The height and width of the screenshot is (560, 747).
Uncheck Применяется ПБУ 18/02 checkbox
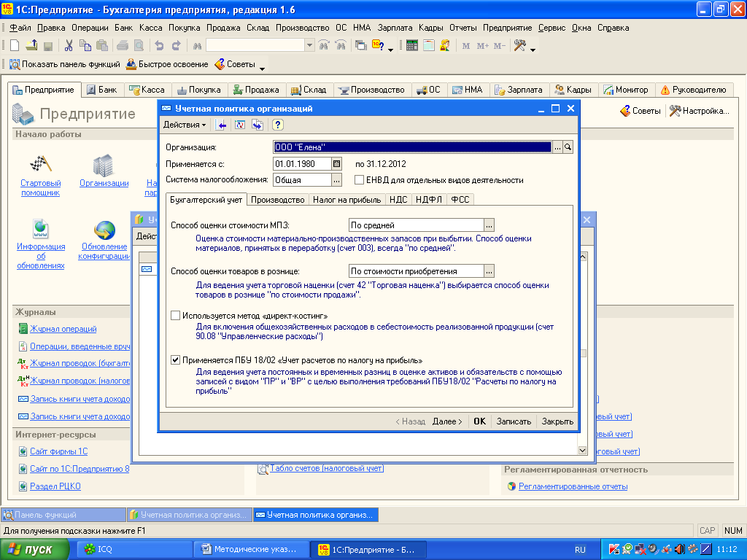[175, 360]
